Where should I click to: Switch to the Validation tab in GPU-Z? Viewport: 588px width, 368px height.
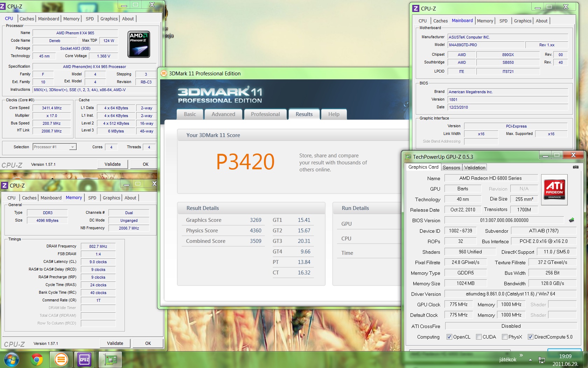[x=475, y=168]
